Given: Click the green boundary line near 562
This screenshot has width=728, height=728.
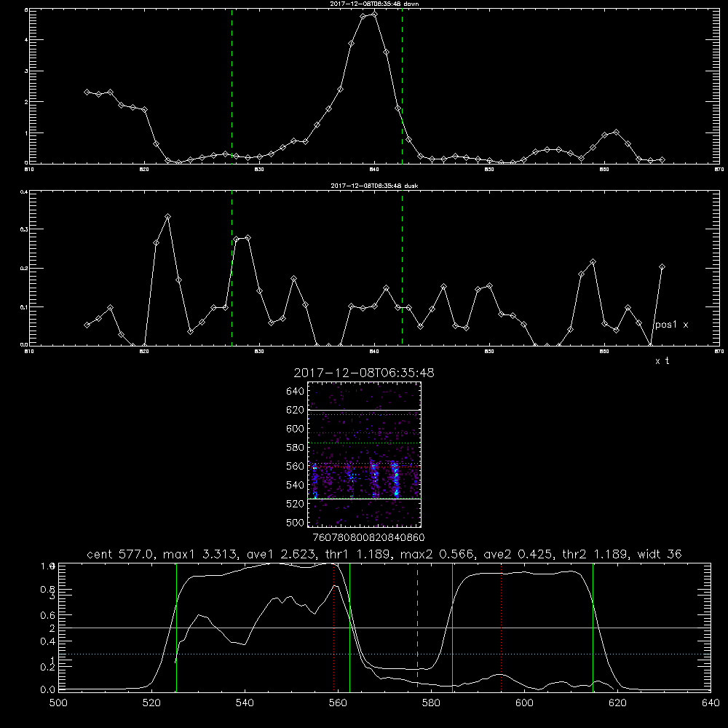Looking at the screenshot, I should 349,627.
